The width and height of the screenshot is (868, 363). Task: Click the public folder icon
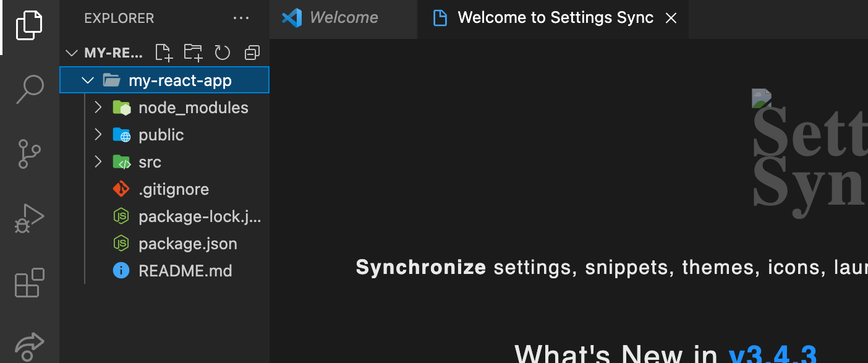click(122, 135)
